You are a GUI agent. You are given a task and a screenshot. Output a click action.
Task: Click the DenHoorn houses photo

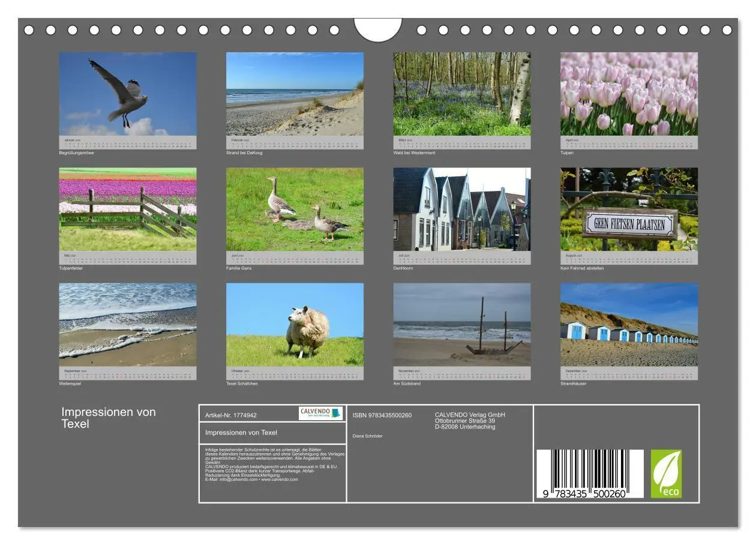tap(462, 209)
